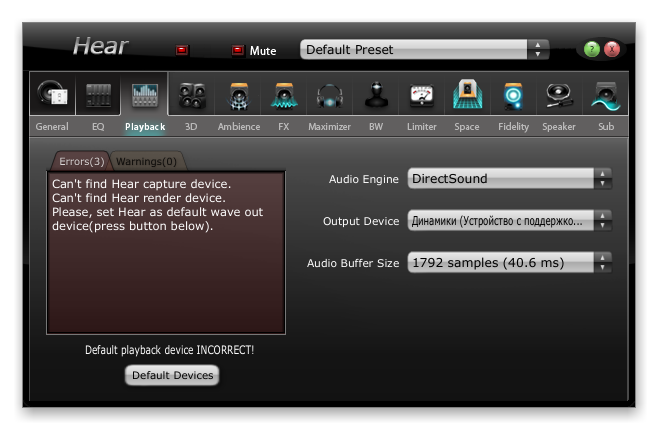The width and height of the screenshot is (667, 430).
Task: Select the Fidelity blue speaker icon
Action: pyautogui.click(x=513, y=94)
